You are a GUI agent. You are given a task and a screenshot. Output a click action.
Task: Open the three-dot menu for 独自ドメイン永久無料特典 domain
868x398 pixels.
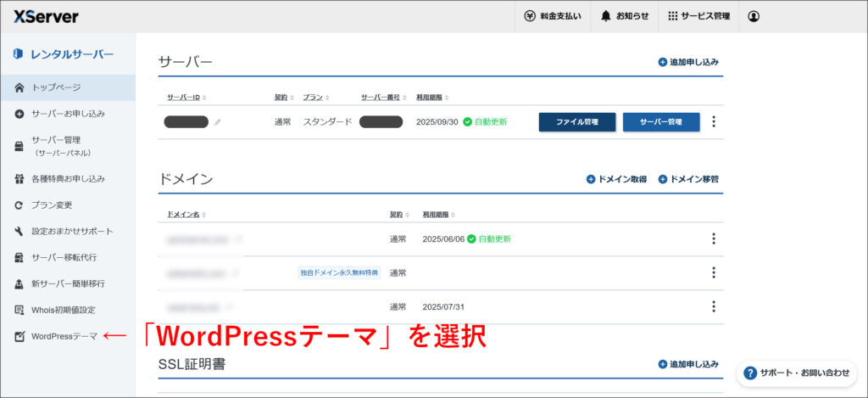coord(714,272)
